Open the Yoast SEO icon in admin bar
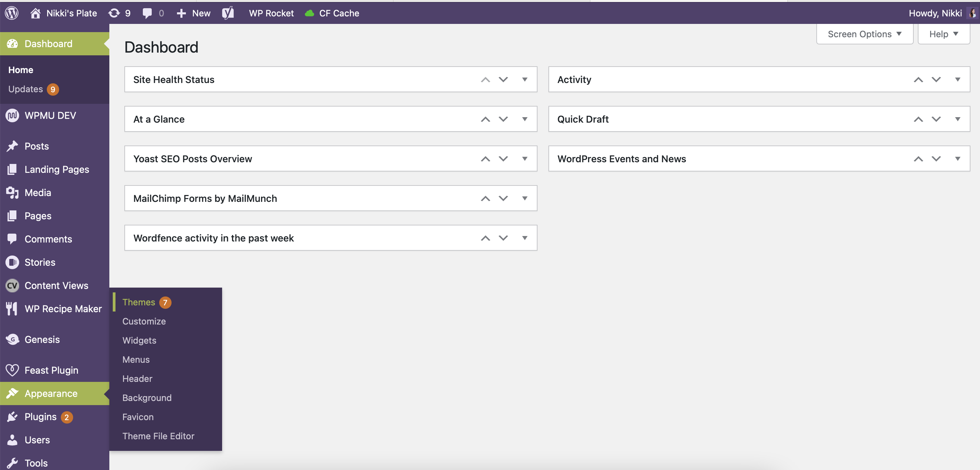 (228, 13)
